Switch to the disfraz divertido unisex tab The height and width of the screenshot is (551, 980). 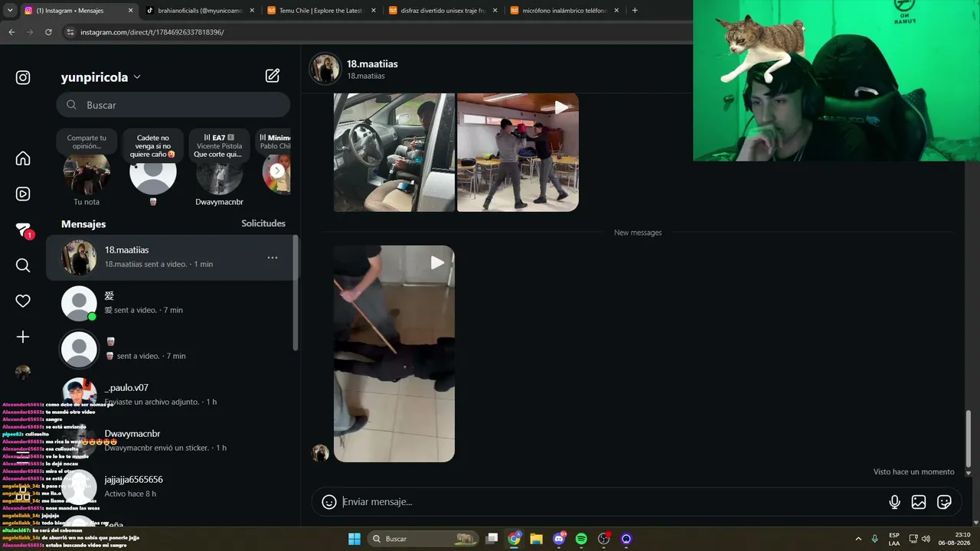tap(444, 11)
